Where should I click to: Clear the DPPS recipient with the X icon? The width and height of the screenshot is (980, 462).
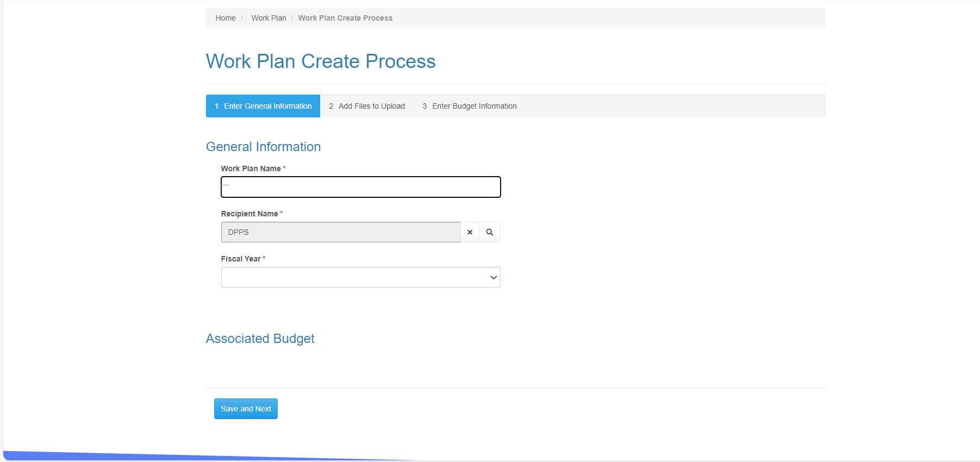(x=470, y=232)
